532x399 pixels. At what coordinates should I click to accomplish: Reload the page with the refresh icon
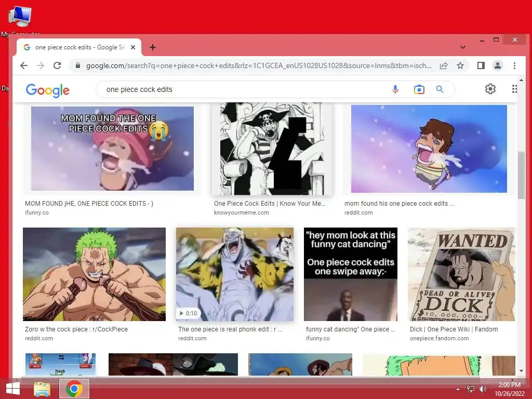point(57,65)
